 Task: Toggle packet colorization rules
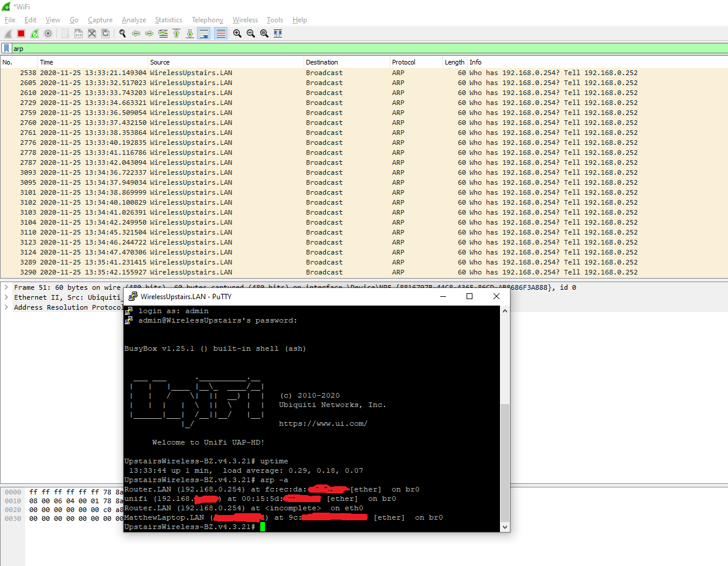(x=220, y=33)
